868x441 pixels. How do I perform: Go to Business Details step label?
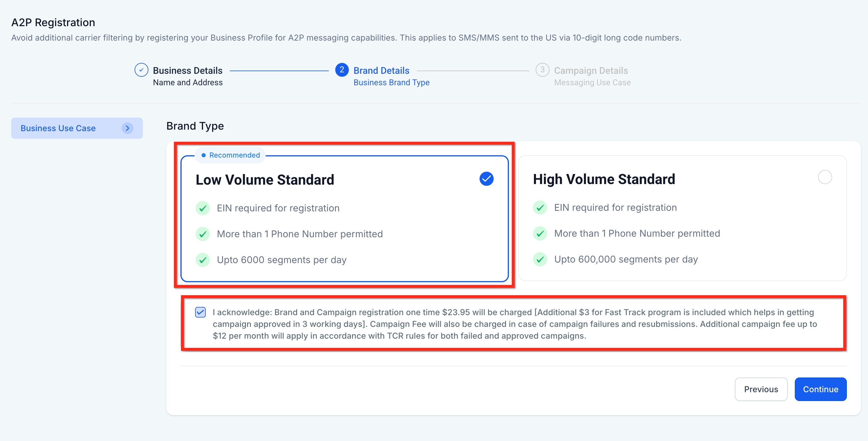point(187,71)
